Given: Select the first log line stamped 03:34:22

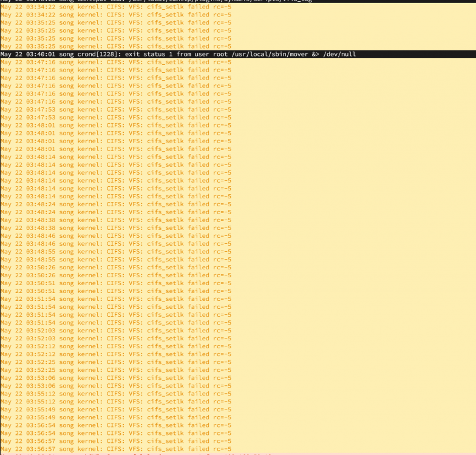Looking at the screenshot, I should click(x=238, y=7).
